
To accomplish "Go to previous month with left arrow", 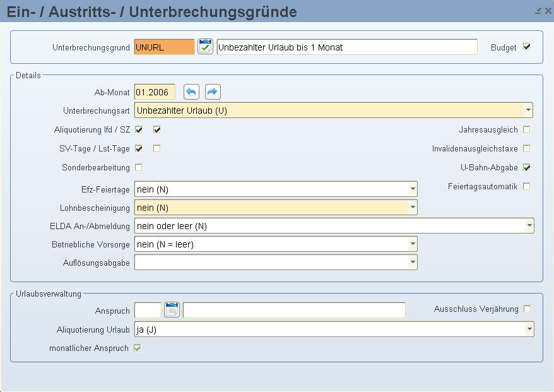I will tap(191, 92).
